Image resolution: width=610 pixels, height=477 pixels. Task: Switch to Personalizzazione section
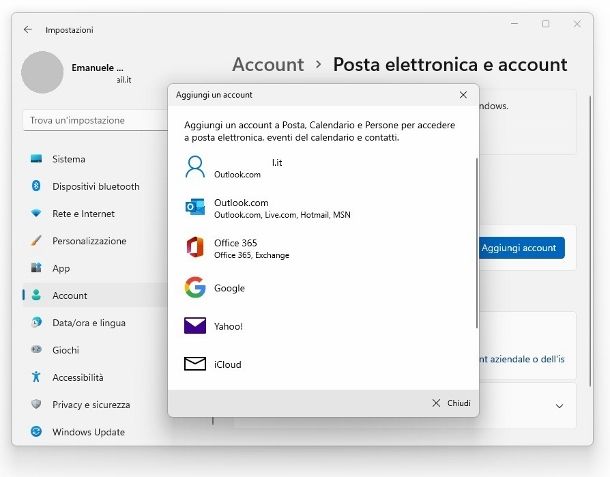click(89, 241)
